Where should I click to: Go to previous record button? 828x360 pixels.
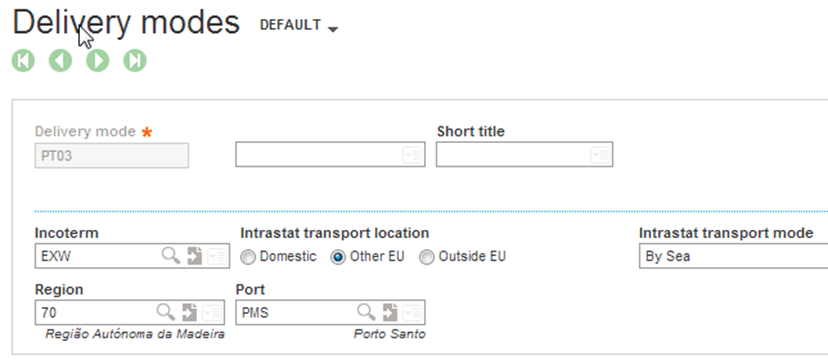tap(60, 61)
